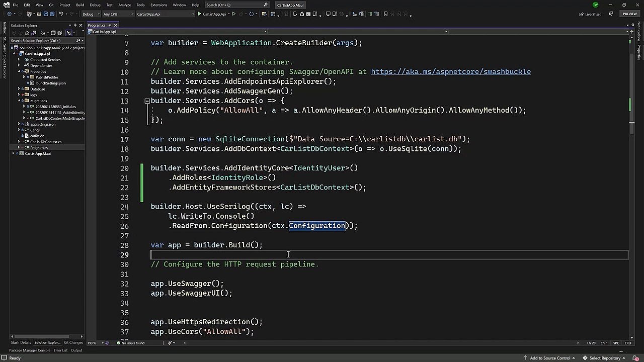Pin the Program.cs tab
The image size is (644, 362).
point(110,25)
